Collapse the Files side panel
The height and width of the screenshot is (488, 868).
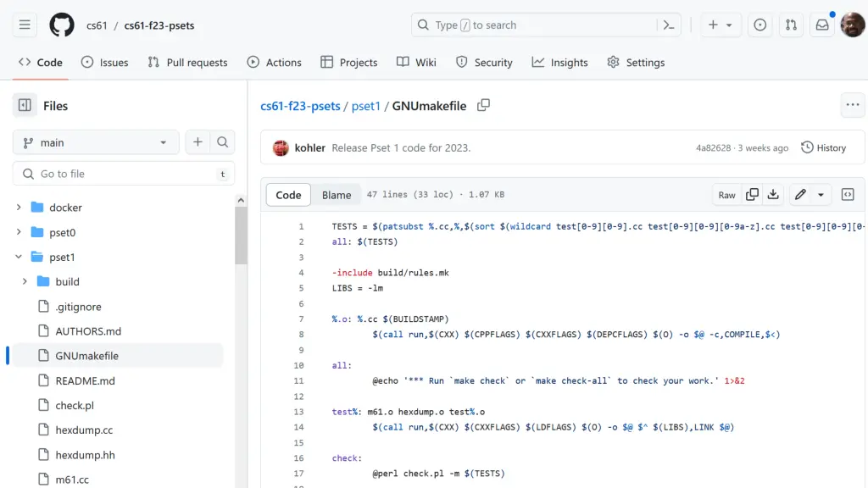click(25, 106)
